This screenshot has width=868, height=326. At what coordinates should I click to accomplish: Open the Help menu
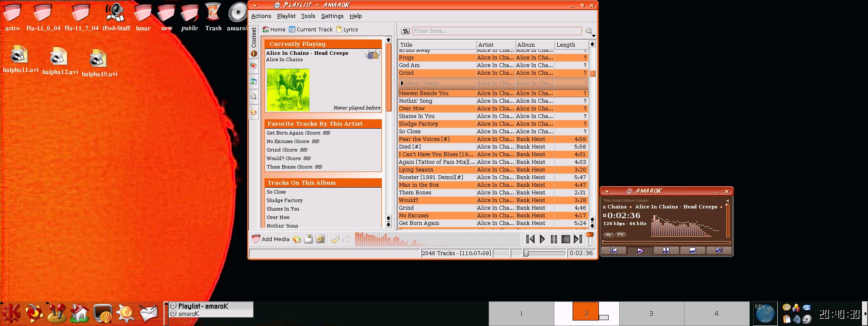[356, 16]
